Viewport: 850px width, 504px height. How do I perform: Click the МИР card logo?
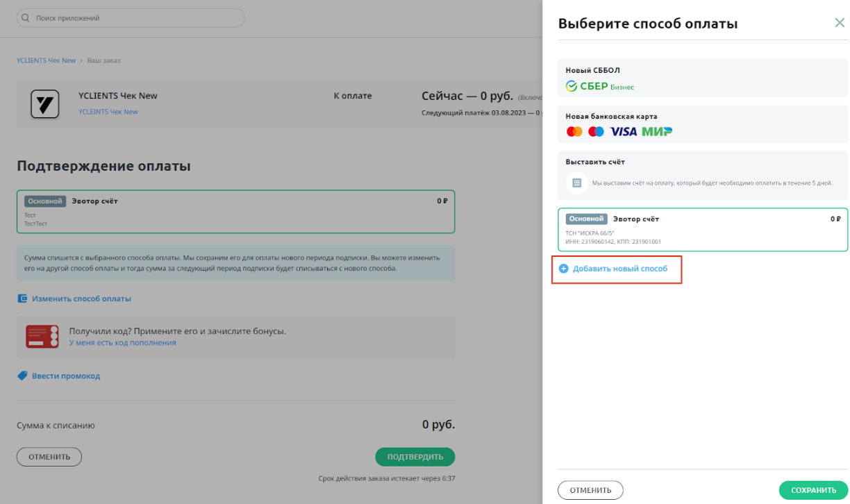click(657, 131)
